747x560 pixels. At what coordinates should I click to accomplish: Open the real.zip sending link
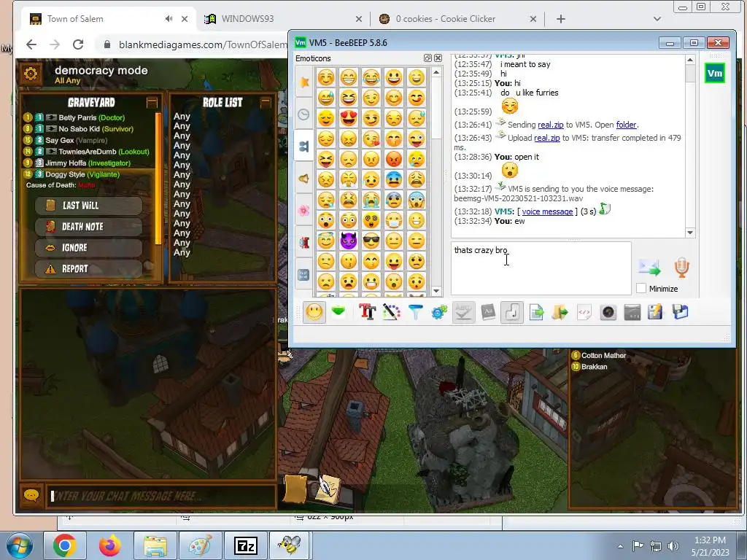[550, 125]
